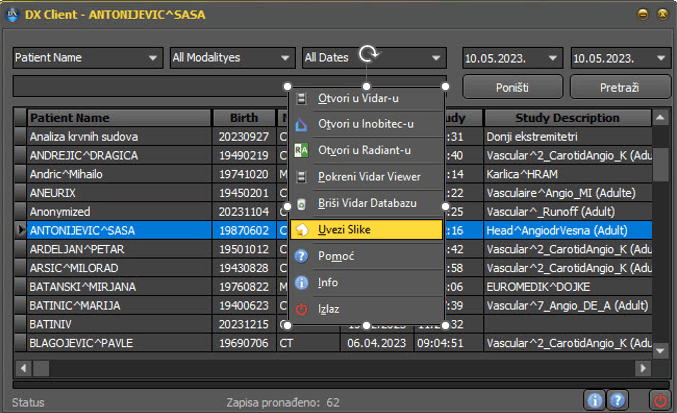
Task: Click the 'Pretraži' search button
Action: pyautogui.click(x=620, y=87)
